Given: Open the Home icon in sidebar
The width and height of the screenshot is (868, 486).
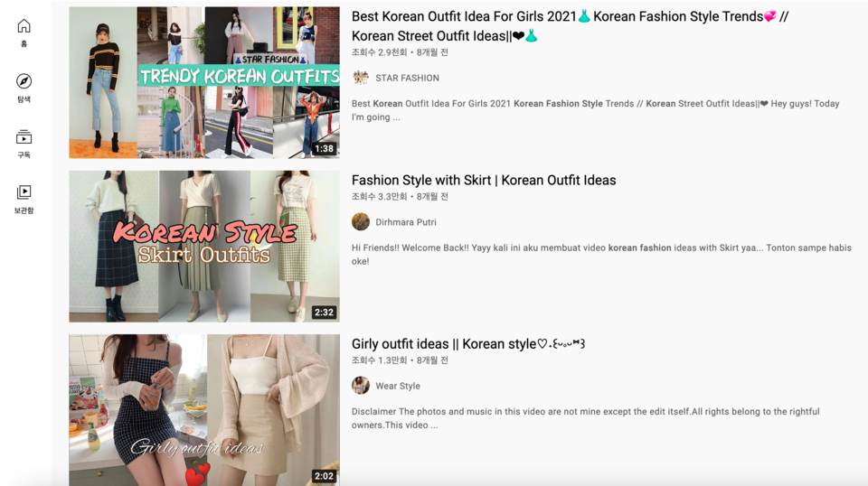Looking at the screenshot, I should point(24,26).
